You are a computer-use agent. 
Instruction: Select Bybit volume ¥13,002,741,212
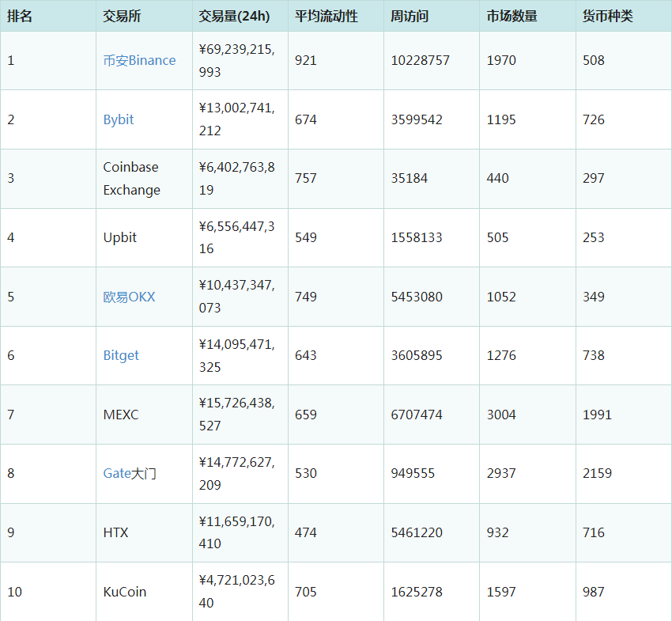(236, 119)
